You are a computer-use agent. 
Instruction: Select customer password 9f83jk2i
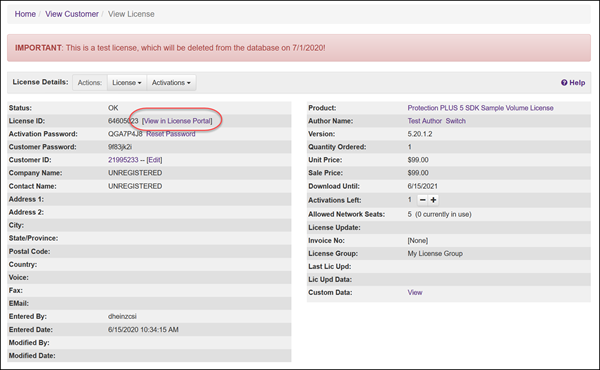coord(120,147)
